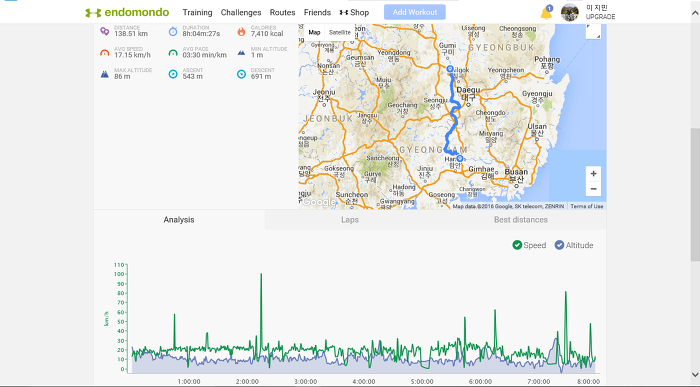Switch to the Analysis tab
Screen dimensions: 700x387
pyautogui.click(x=179, y=220)
